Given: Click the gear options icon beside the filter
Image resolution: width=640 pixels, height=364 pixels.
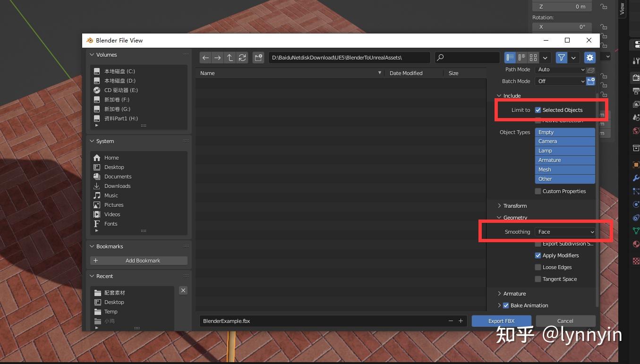Looking at the screenshot, I should point(589,57).
